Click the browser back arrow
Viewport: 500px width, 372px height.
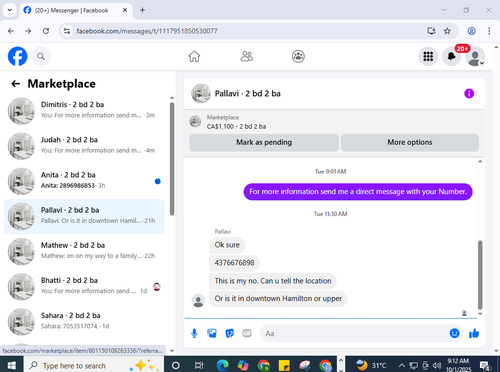11,31
